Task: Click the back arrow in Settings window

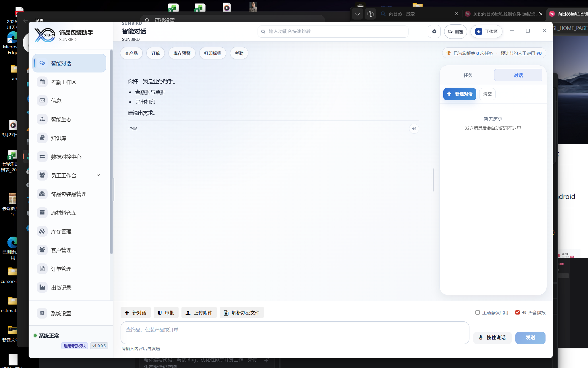Action: pyautogui.click(x=25, y=20)
